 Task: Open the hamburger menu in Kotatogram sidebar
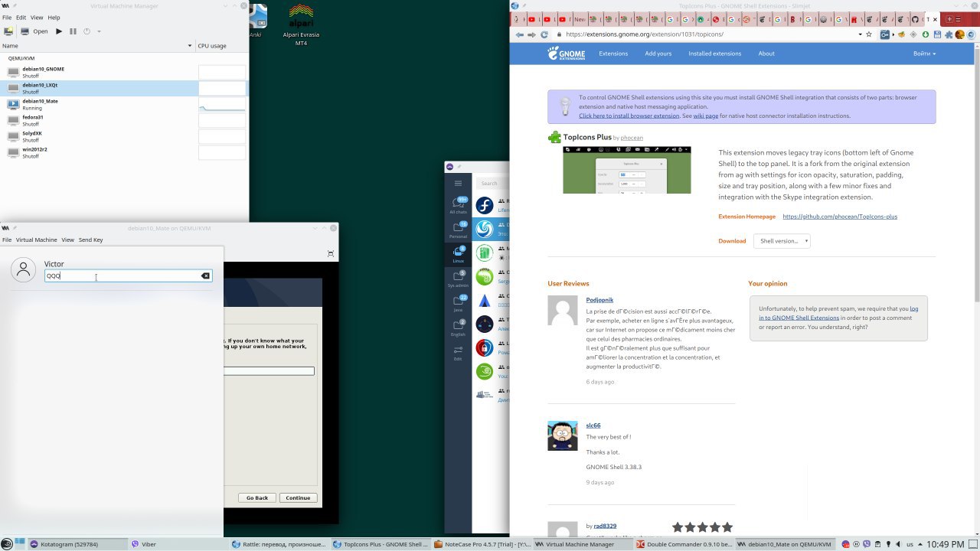pos(458,183)
